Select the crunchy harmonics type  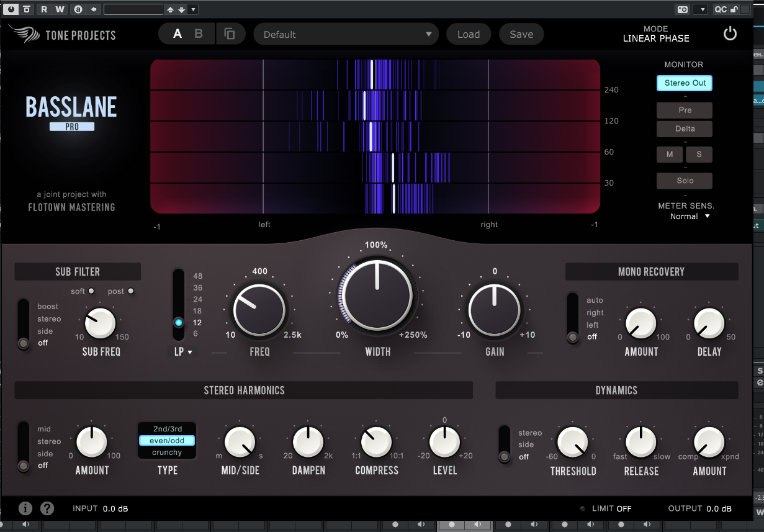click(167, 453)
